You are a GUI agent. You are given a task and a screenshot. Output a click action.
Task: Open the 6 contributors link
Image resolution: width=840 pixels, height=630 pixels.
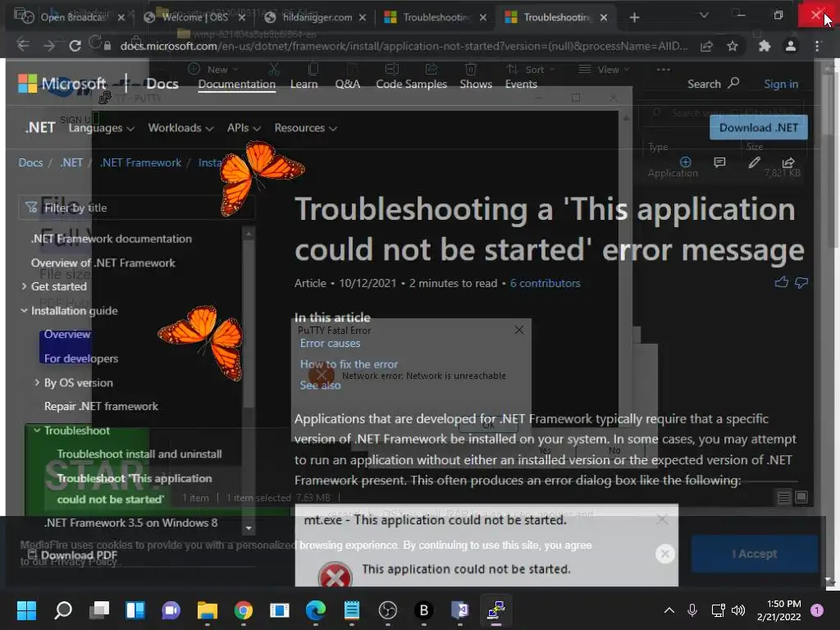coord(545,283)
